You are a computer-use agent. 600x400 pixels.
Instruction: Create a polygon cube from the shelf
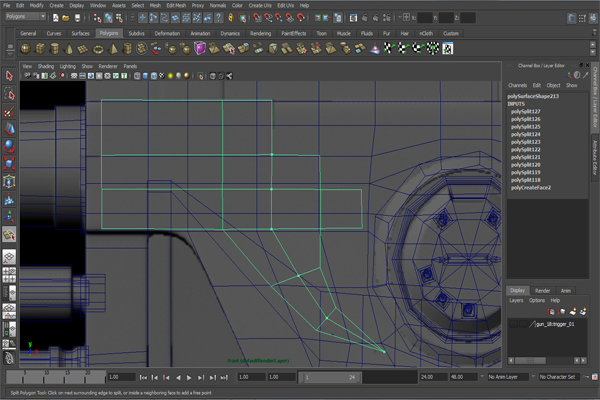pyautogui.click(x=40, y=49)
